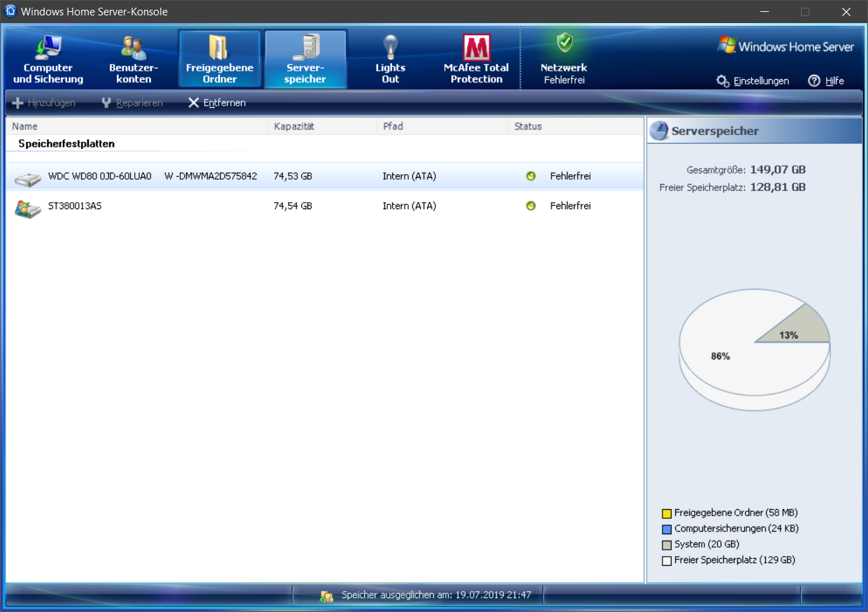This screenshot has width=868, height=612.
Task: Click the home icon in the title bar
Action: 10,11
